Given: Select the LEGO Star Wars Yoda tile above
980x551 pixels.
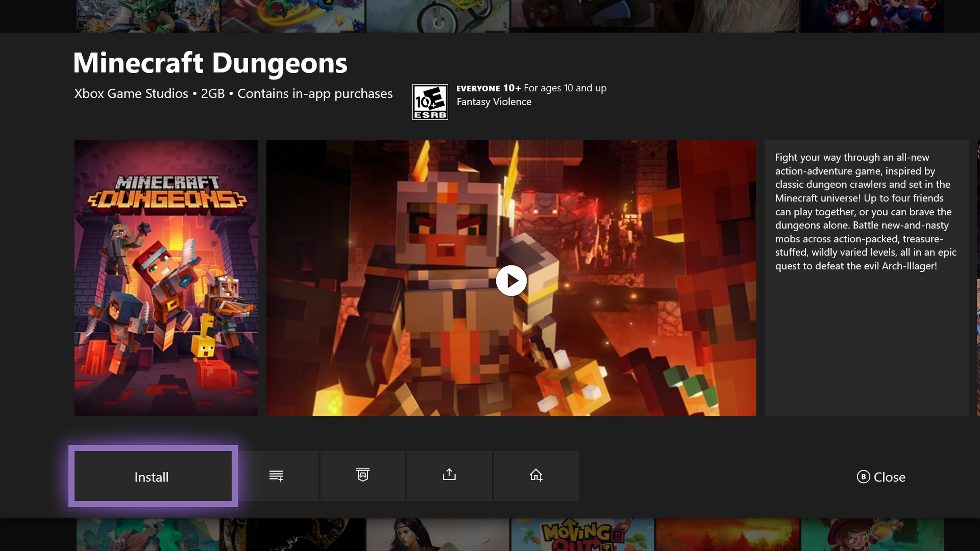Looking at the screenshot, I should click(148, 16).
